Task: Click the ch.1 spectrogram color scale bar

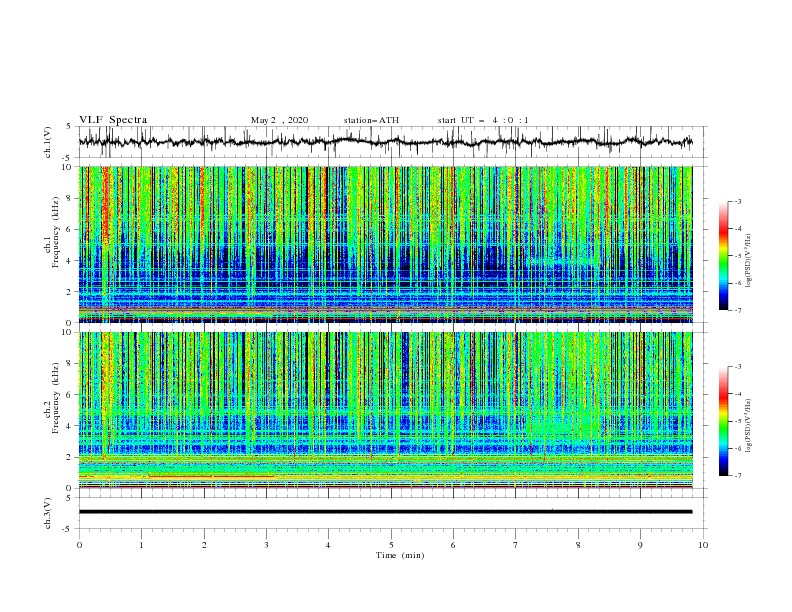Action: click(x=724, y=256)
